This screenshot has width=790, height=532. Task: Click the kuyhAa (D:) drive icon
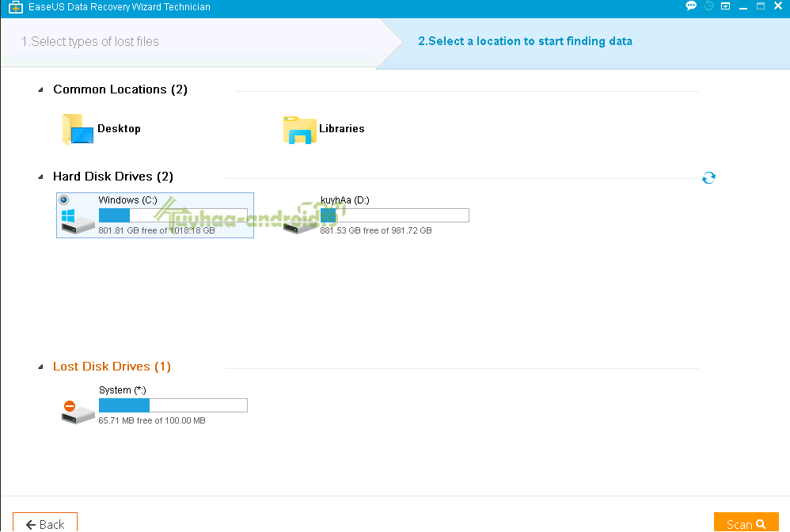299,226
